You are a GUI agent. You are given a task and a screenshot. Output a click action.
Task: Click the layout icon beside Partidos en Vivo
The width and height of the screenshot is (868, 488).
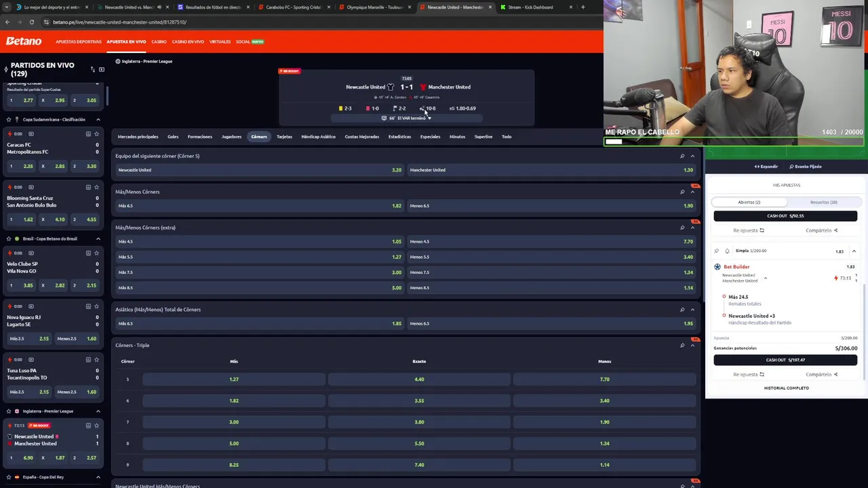click(102, 69)
